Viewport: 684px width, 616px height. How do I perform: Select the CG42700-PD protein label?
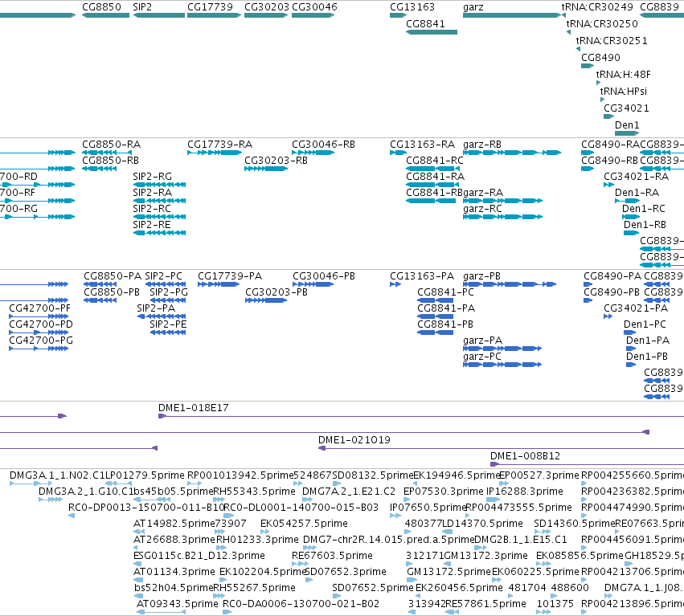41,324
